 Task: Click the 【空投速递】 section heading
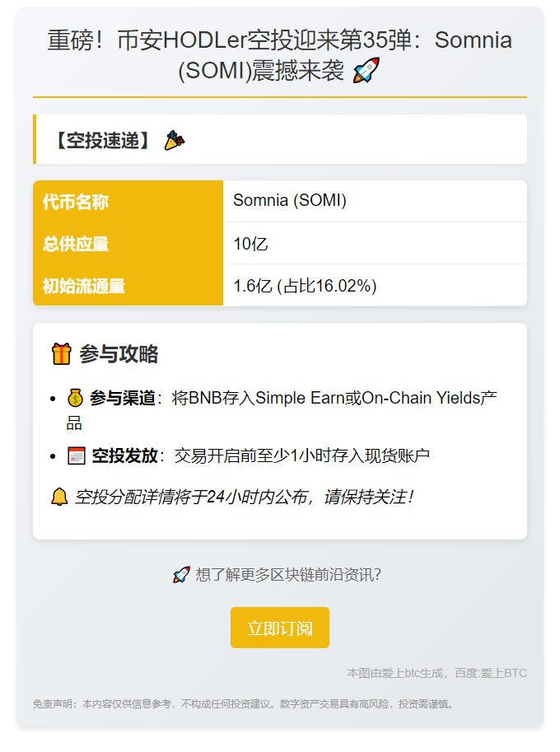click(102, 140)
